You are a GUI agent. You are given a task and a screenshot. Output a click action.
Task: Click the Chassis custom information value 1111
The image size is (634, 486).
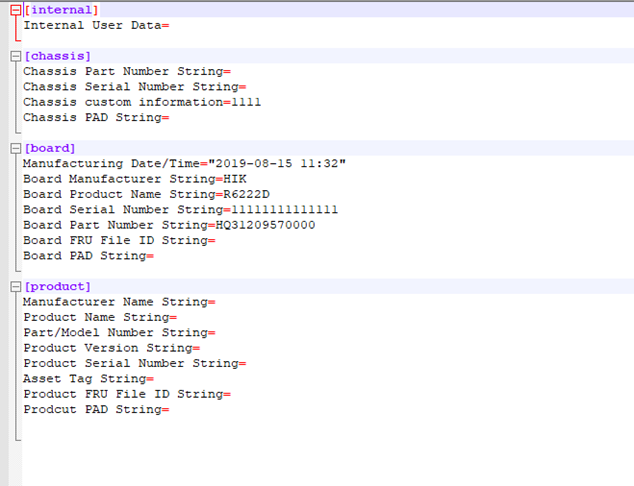tap(246, 102)
